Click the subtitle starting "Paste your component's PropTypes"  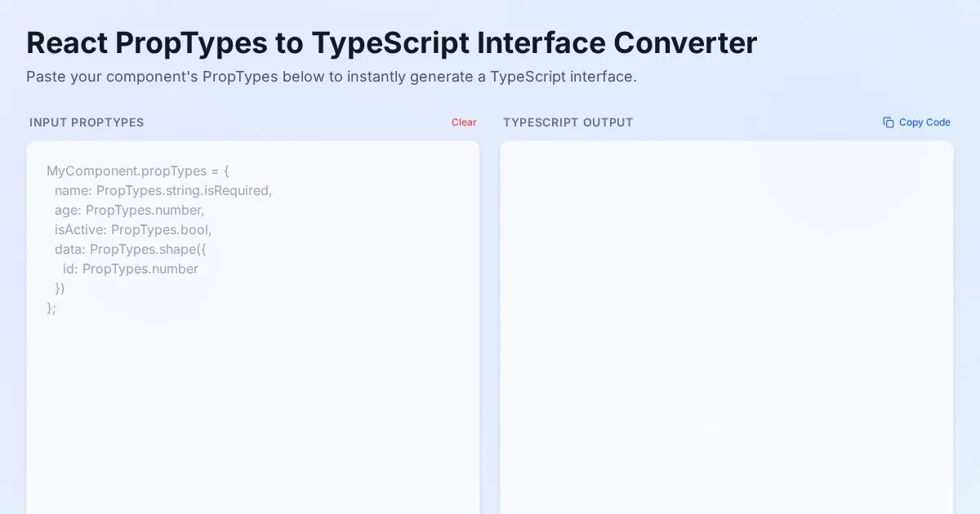click(331, 77)
